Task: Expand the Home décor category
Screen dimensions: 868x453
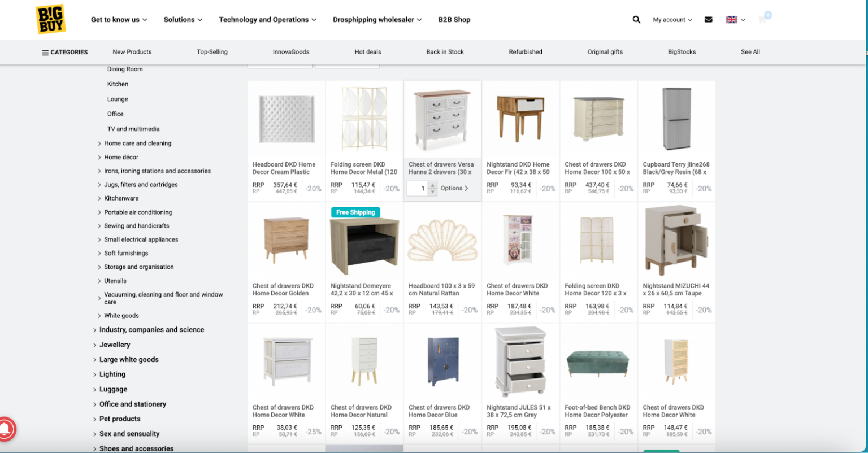Action: [x=121, y=157]
